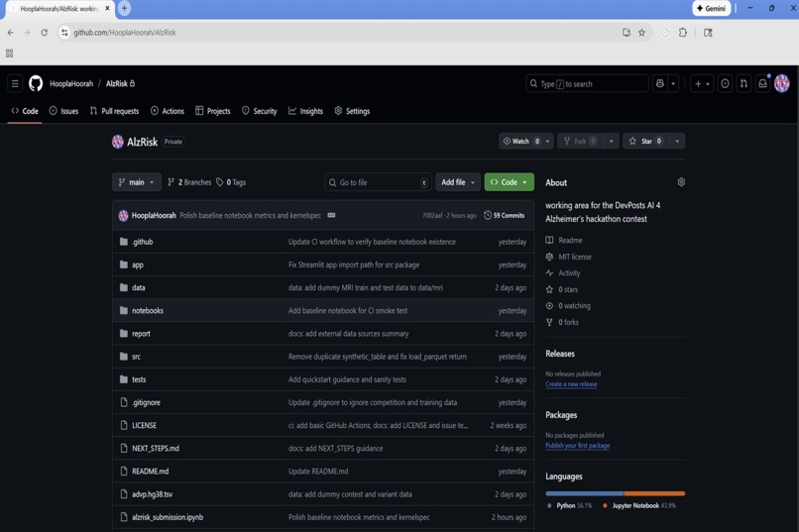Open the data folder

(139, 287)
